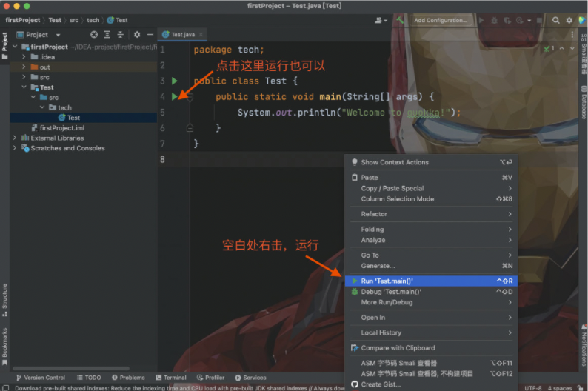Click the green run gutter arrow at line 3
Image resolution: width=588 pixels, height=391 pixels.
click(174, 81)
